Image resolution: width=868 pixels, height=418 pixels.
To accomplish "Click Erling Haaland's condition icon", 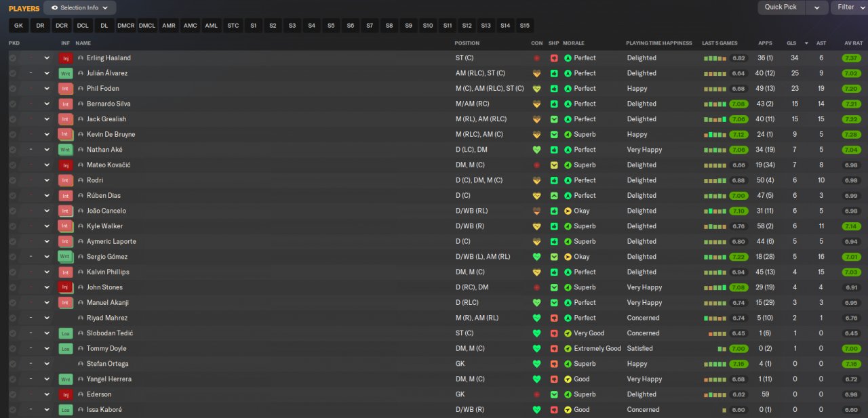I will [x=536, y=58].
